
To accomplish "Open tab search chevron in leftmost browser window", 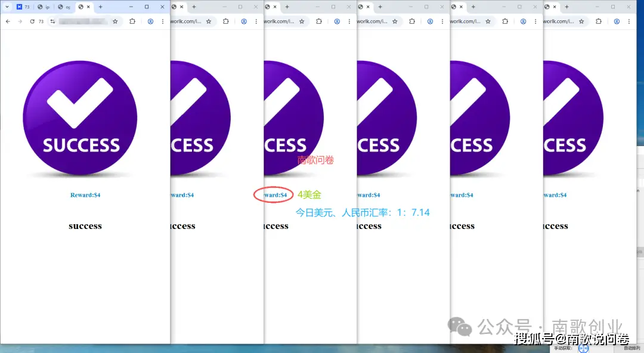I will coord(7,7).
